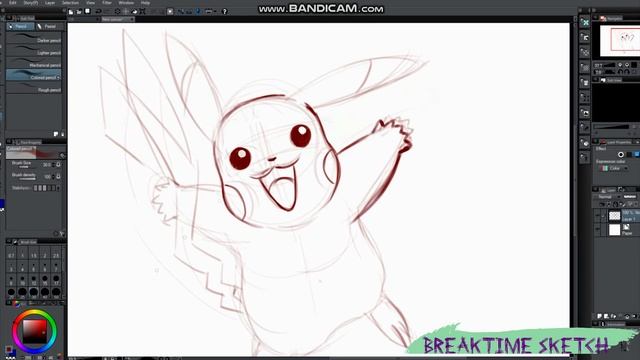Choose the Colored pencil brush
Image resolution: width=640 pixels, height=360 pixels.
point(33,75)
